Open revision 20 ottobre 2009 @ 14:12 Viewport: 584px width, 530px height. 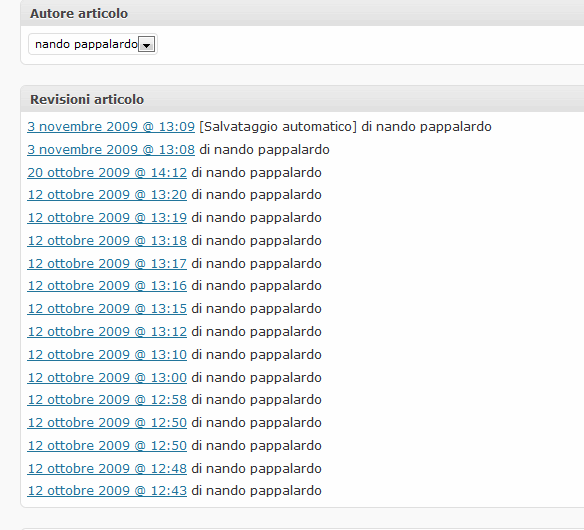[107, 173]
